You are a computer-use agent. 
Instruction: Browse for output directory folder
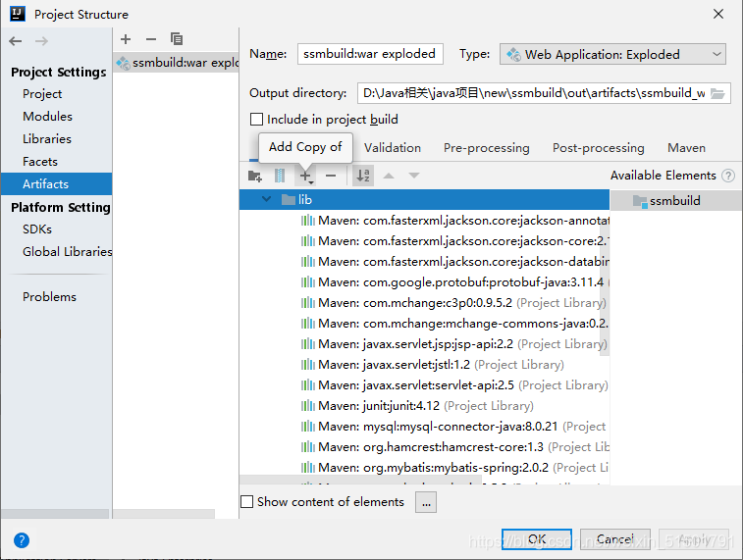click(717, 94)
